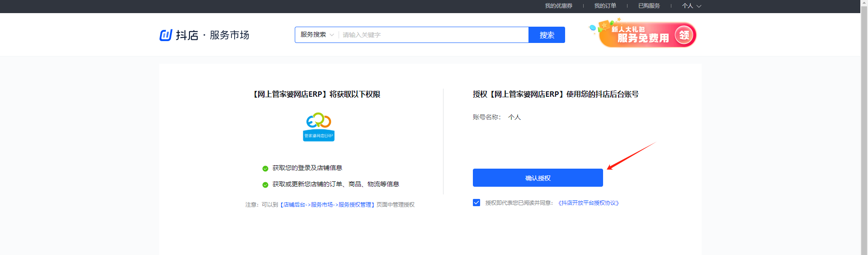
Task: Click the 授权即代表您已阅读并同意 text
Action: click(519, 203)
